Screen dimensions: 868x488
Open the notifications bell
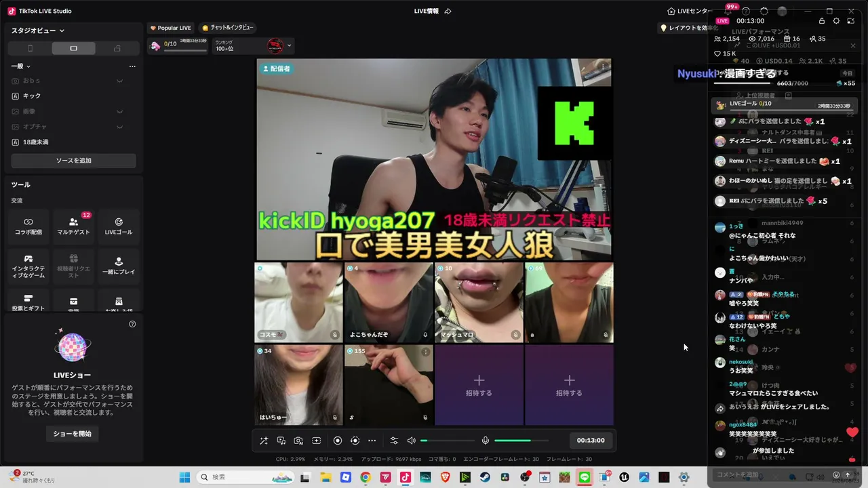tap(728, 12)
